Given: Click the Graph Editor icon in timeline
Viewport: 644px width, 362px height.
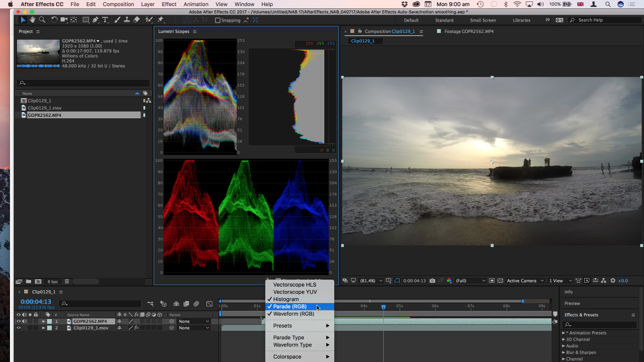Looking at the screenshot, I should [x=209, y=304].
